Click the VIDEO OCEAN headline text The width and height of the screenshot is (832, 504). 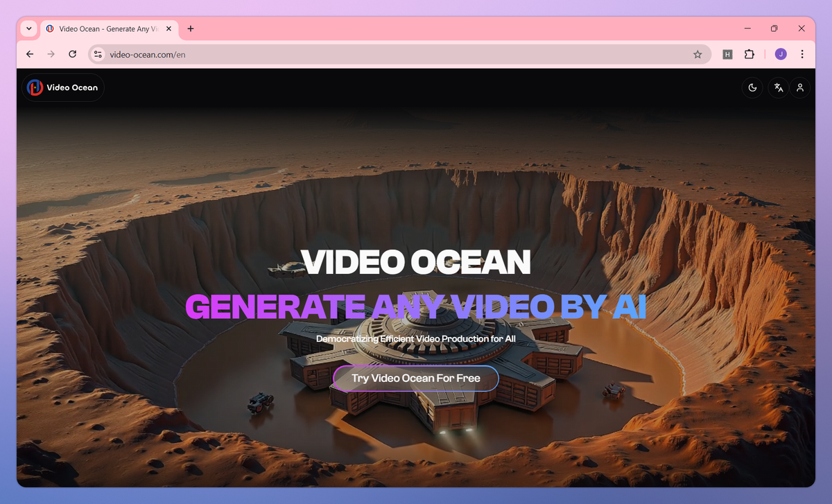tap(416, 261)
